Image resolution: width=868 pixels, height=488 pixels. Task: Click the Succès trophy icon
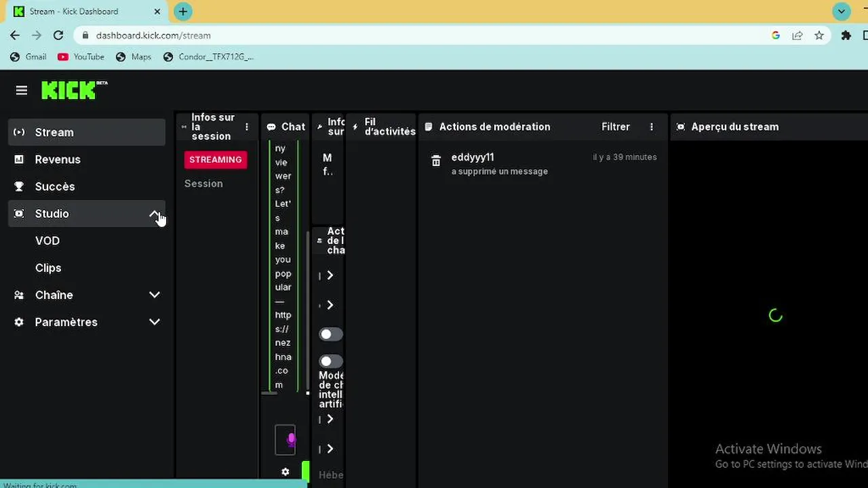pos(19,186)
